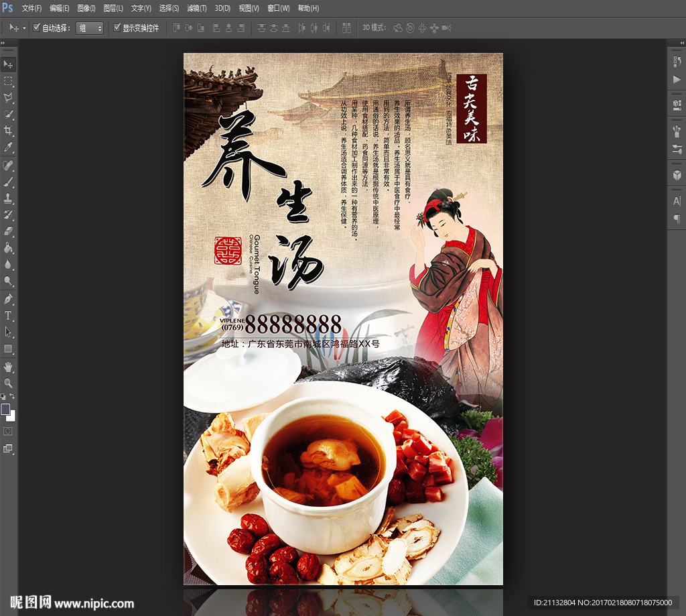Select the Rectangle shape tool
The width and height of the screenshot is (686, 616).
(8, 349)
